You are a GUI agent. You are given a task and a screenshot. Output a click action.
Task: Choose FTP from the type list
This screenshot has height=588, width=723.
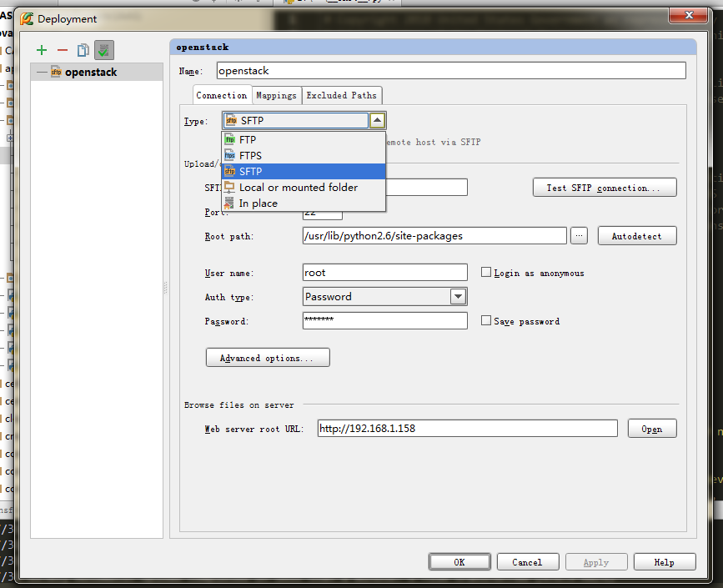tap(304, 140)
